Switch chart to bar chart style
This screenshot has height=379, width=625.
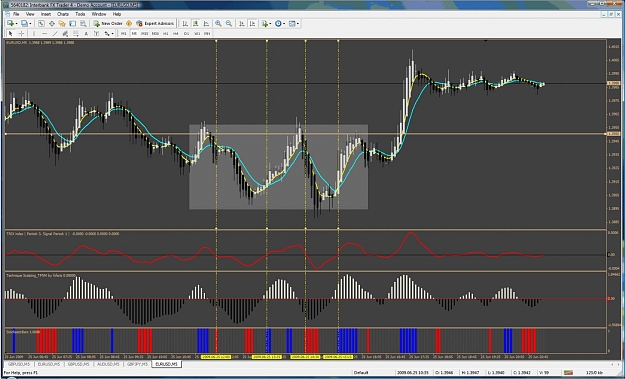pyautogui.click(x=185, y=24)
